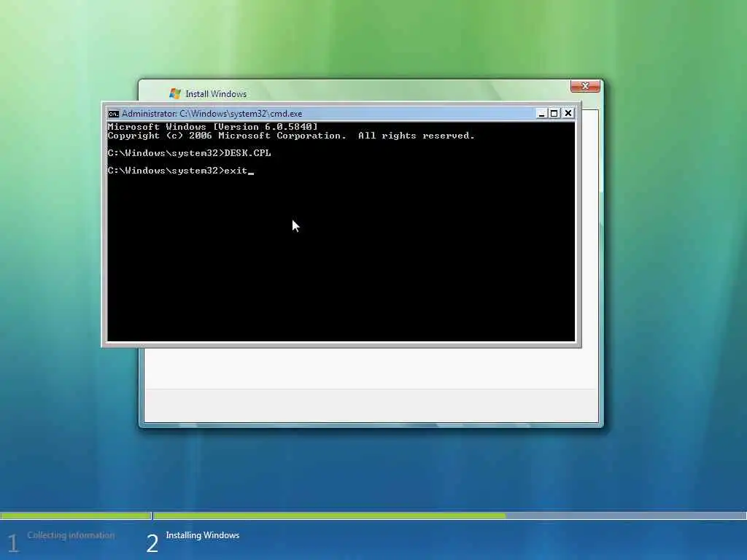747x560 pixels.
Task: Click the DESK.CPL command line
Action: pyautogui.click(x=189, y=153)
